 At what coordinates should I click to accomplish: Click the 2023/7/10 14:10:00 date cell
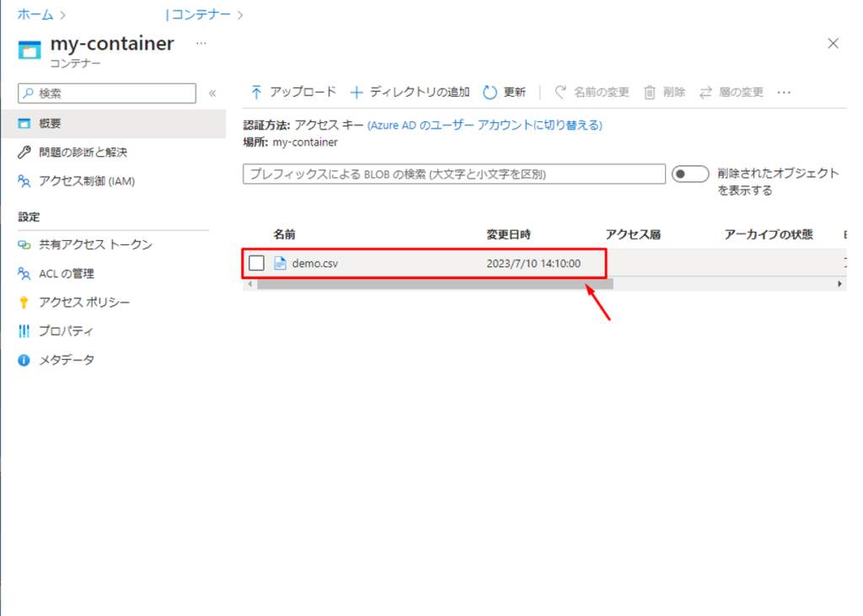(x=533, y=264)
